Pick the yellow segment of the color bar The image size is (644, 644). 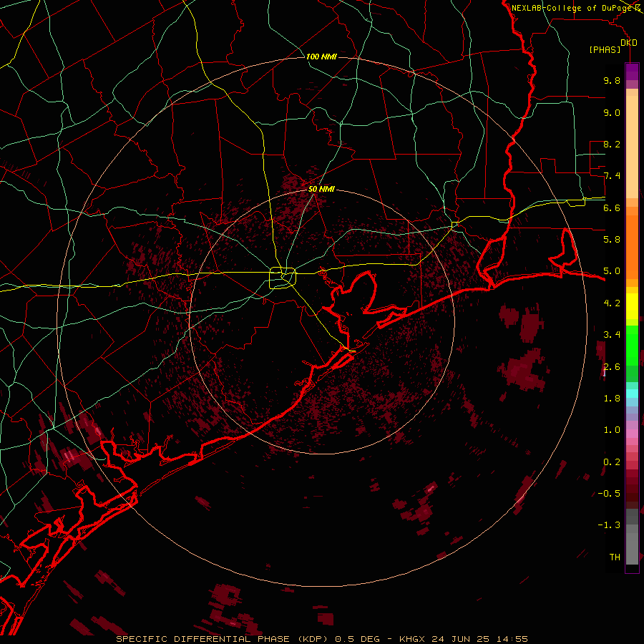pos(632,306)
